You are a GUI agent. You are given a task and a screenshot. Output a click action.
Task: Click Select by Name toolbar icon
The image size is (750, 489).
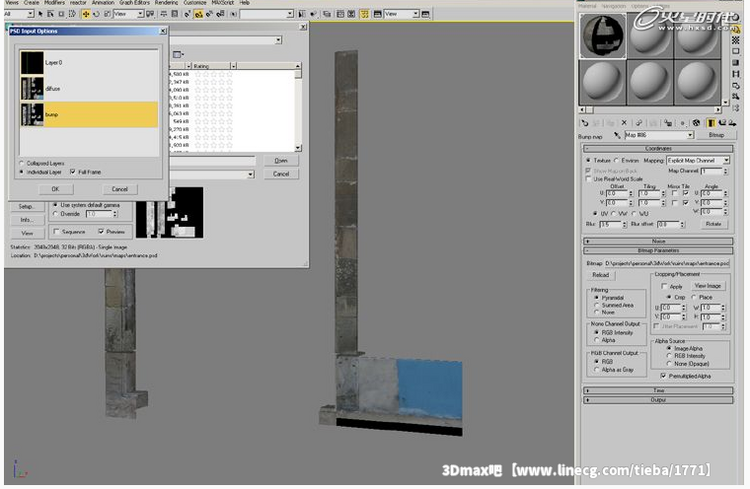(x=51, y=14)
